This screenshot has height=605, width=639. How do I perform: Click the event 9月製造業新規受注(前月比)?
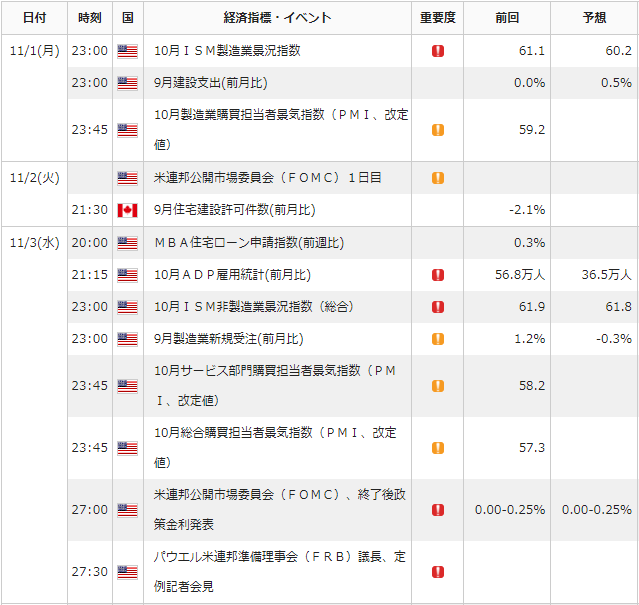point(229,339)
